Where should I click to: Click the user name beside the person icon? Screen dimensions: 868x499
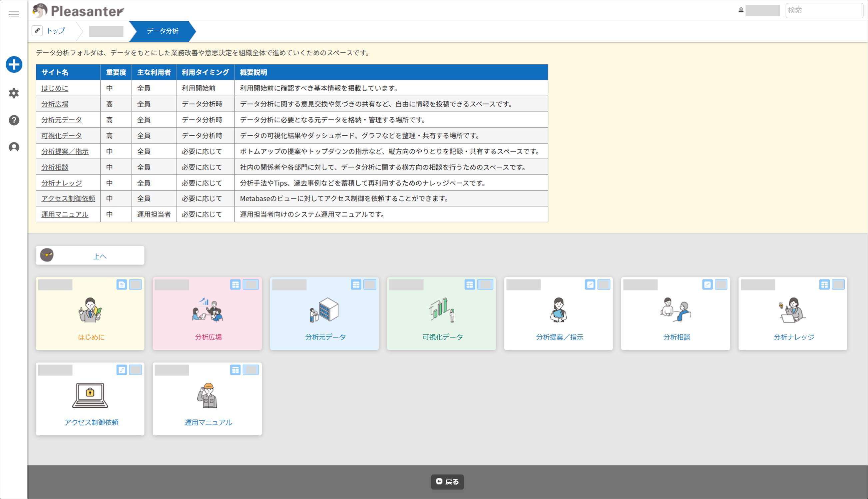[762, 10]
